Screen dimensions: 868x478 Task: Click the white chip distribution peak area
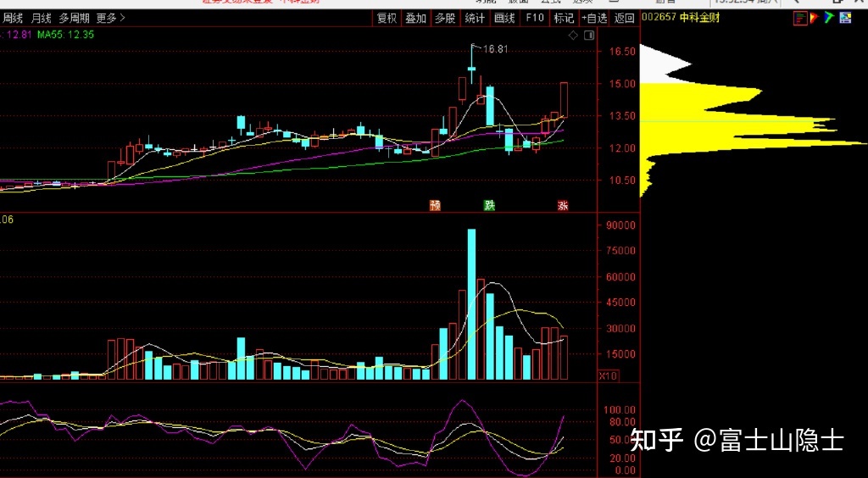click(x=661, y=64)
